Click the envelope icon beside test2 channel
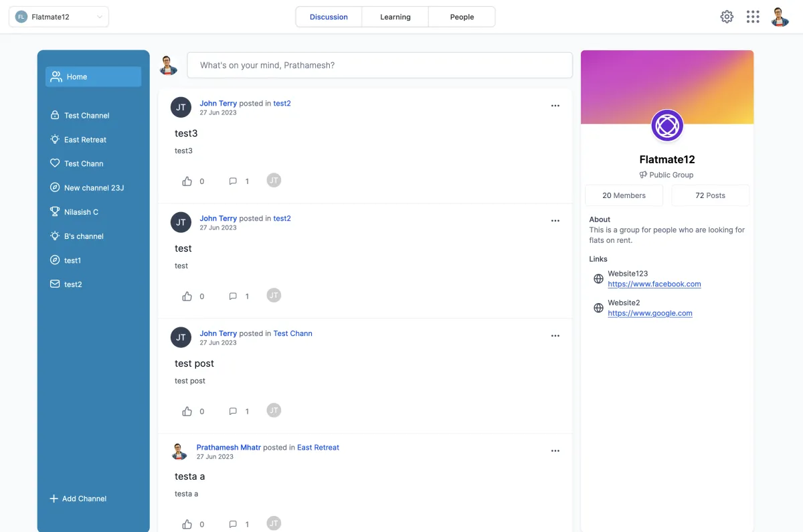This screenshot has width=803, height=532. (x=55, y=284)
